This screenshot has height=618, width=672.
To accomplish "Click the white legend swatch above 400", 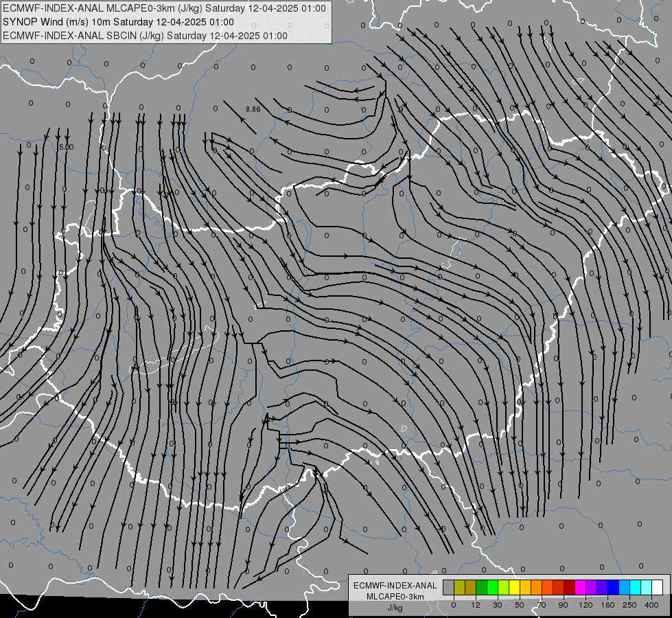I will pos(658,587).
